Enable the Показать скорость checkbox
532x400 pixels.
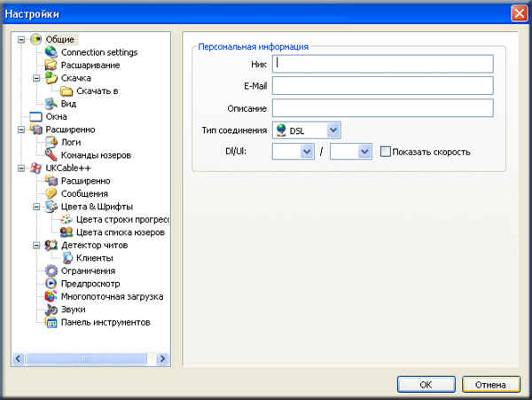[x=386, y=152]
